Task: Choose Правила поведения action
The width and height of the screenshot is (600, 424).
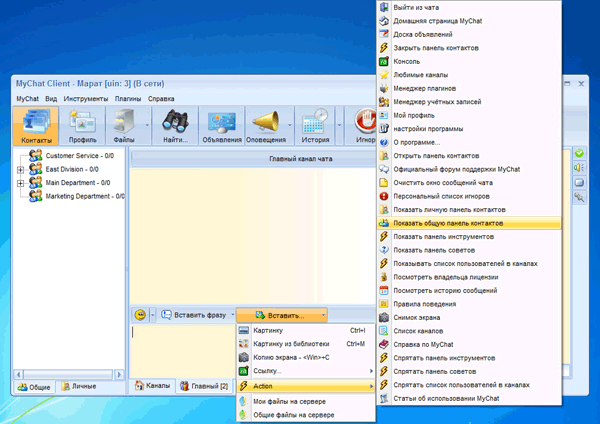Action: coord(469,304)
